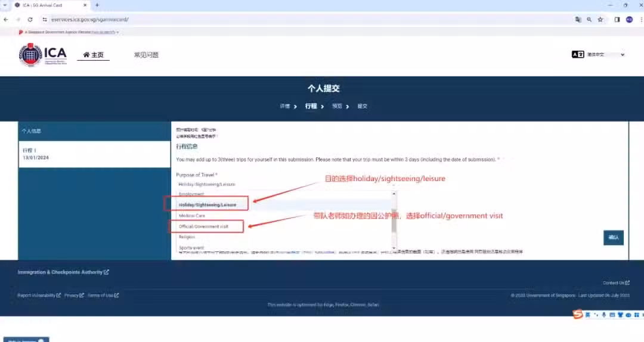The height and width of the screenshot is (342, 644).
Task: Open the IME soft keyboard icon
Action: coord(612,315)
